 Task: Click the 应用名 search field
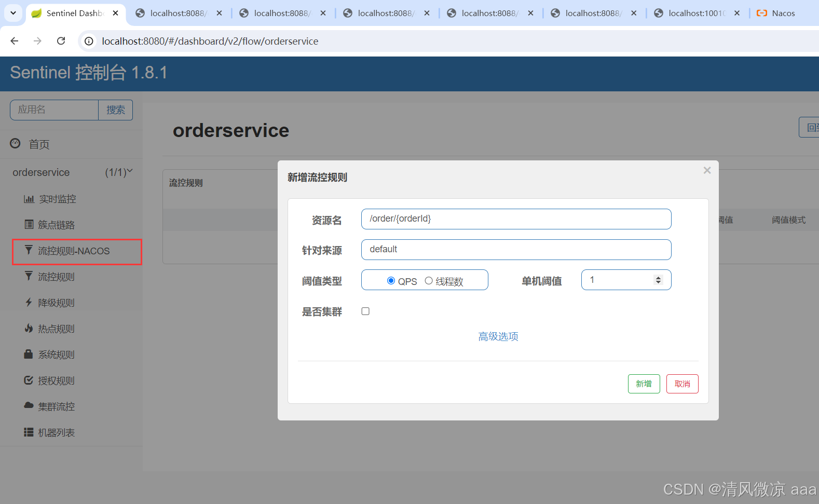[54, 110]
